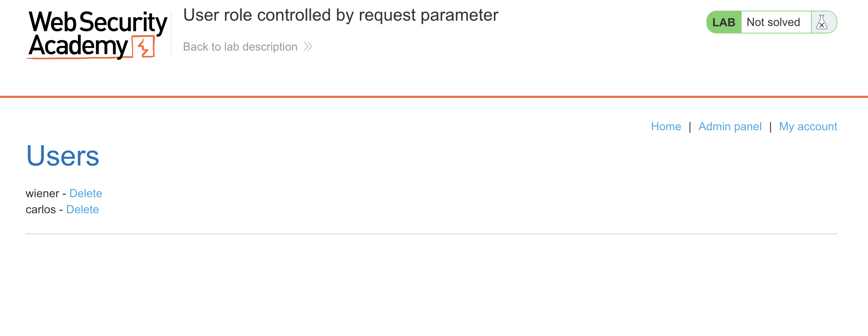
Task: Click the gray line below user list
Action: point(431,234)
